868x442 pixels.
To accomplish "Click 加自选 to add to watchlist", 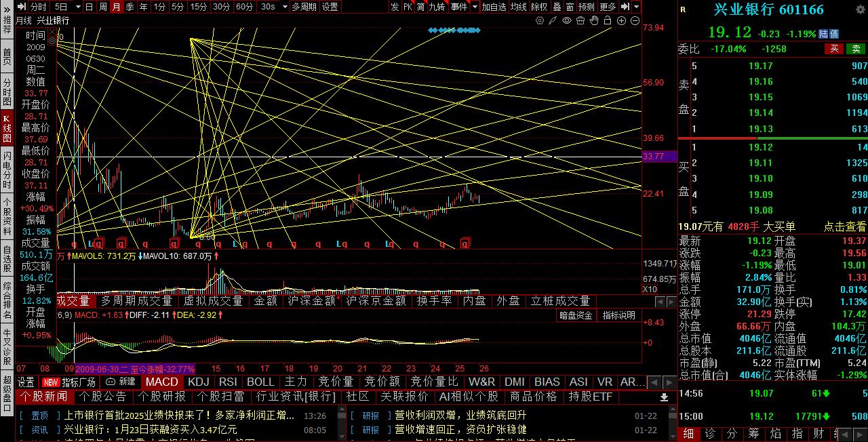I will [x=494, y=7].
